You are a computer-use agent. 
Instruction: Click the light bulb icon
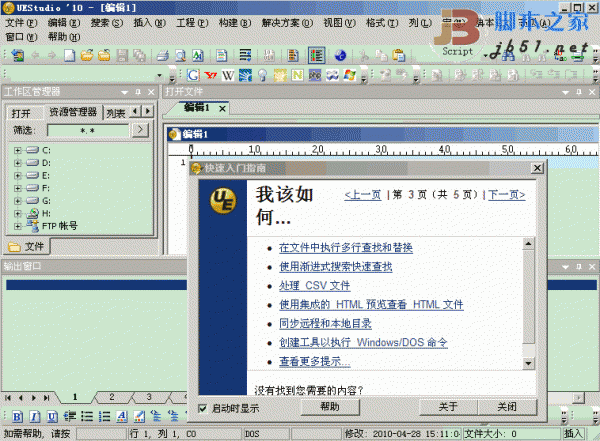(x=262, y=75)
